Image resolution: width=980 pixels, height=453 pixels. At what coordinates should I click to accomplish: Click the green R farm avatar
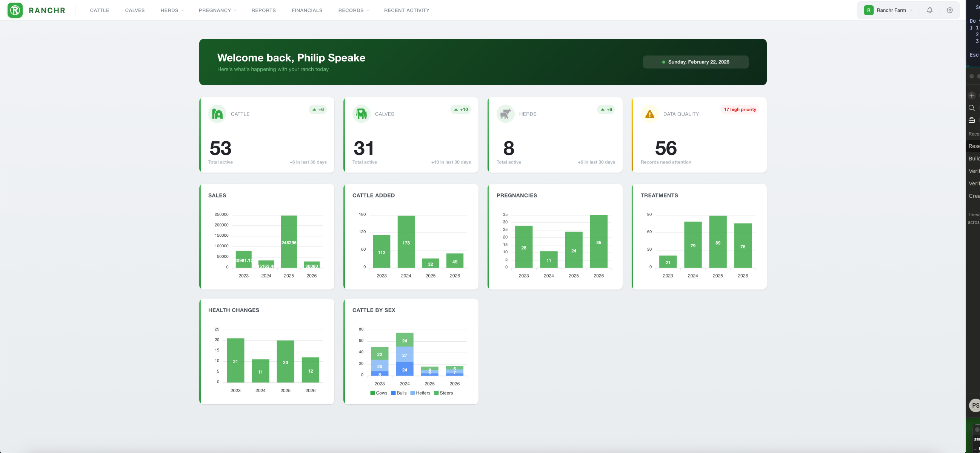click(869, 10)
